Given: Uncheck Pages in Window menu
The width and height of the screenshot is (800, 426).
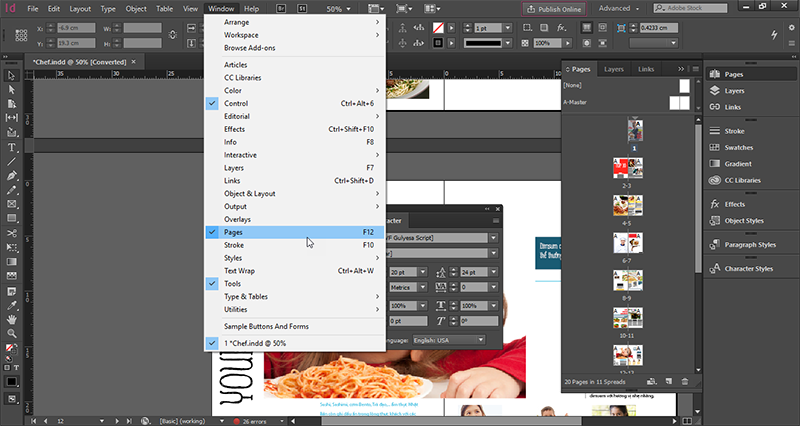Looking at the screenshot, I should (x=294, y=232).
